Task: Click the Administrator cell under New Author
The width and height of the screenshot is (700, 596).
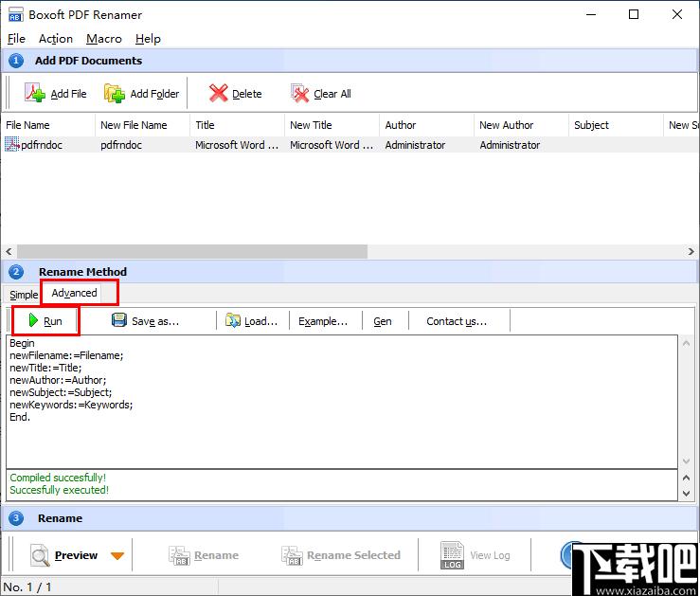Action: coord(510,145)
